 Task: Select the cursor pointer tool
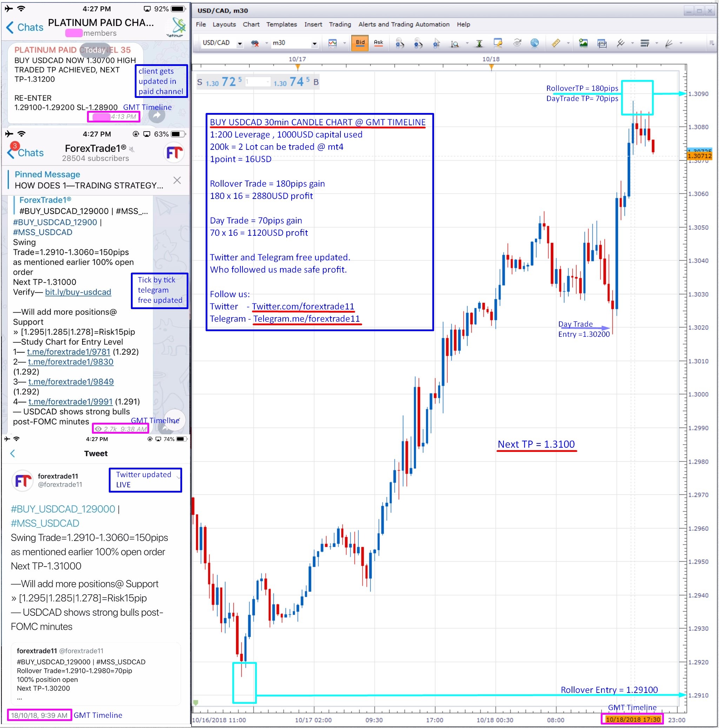pyautogui.click(x=437, y=44)
